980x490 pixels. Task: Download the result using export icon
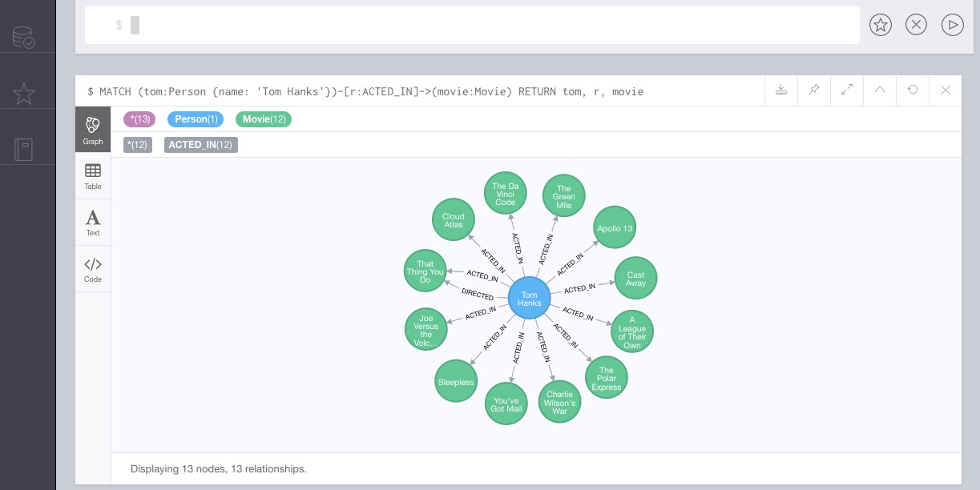[x=781, y=90]
